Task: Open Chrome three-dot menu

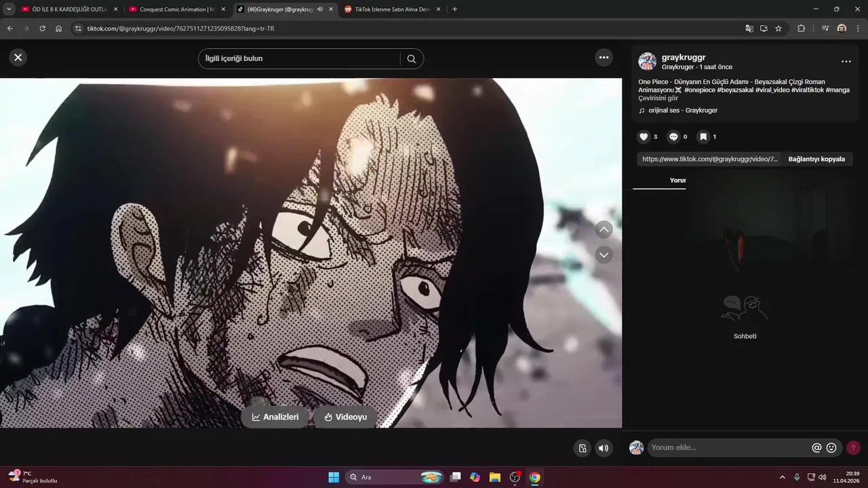Action: click(x=858, y=28)
